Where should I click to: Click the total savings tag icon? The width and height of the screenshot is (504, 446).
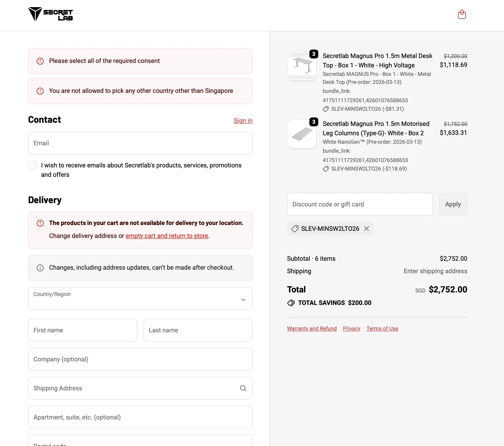[291, 303]
